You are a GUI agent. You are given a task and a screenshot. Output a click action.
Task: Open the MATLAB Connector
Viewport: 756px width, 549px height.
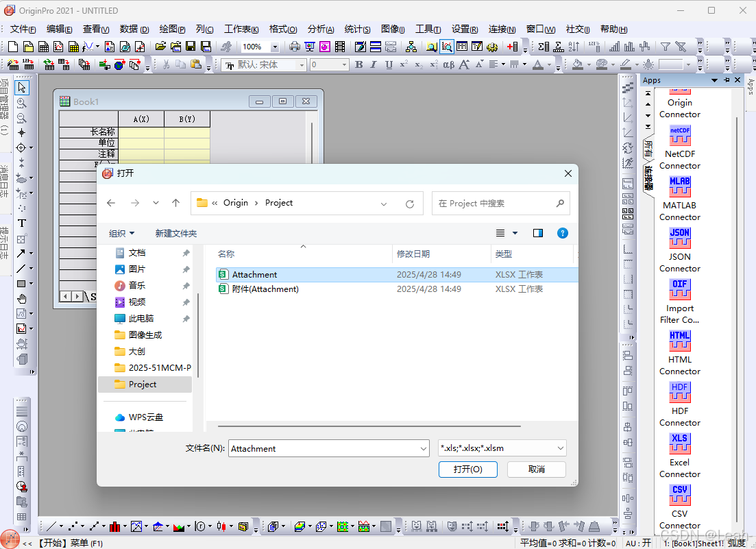[679, 186]
